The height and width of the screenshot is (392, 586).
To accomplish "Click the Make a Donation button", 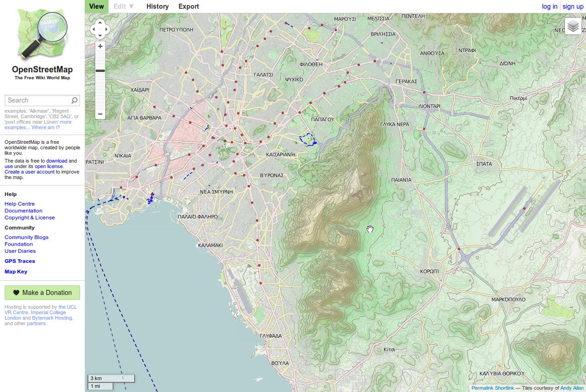I will [x=42, y=293].
